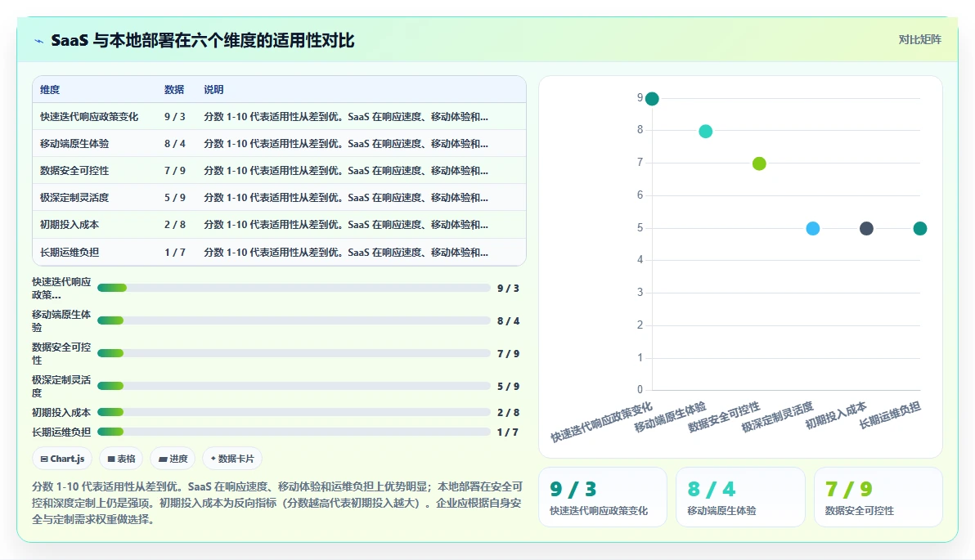
Task: Click the light blue chart point at value 5
Action: (813, 229)
